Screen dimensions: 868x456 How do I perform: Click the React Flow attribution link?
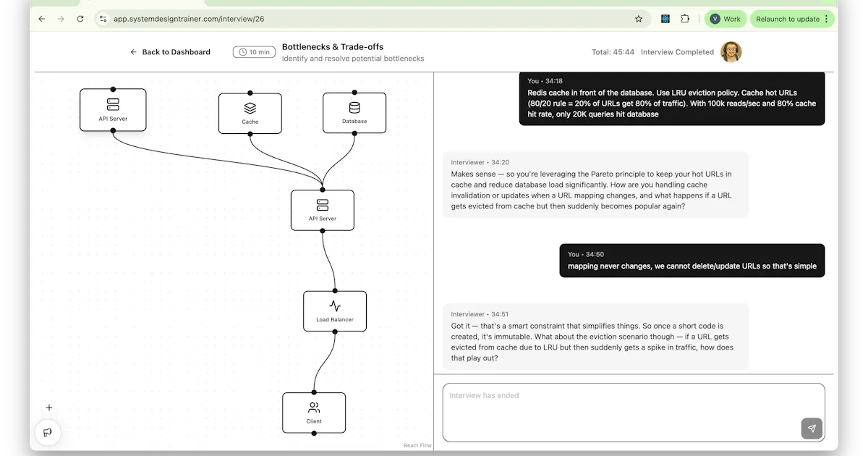(x=417, y=445)
